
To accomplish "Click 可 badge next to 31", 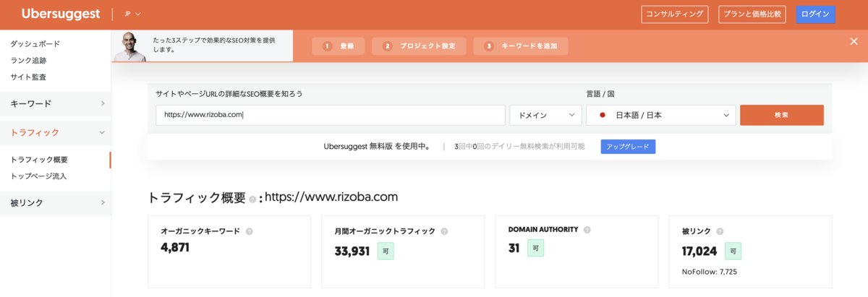I will 535,248.
